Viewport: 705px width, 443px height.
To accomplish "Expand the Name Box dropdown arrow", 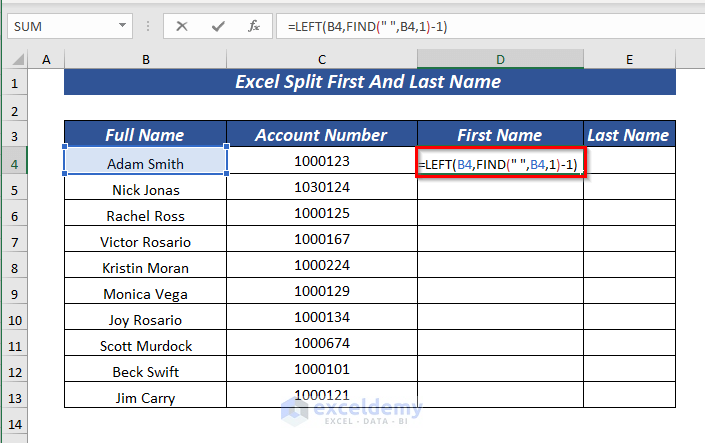I will (x=122, y=26).
